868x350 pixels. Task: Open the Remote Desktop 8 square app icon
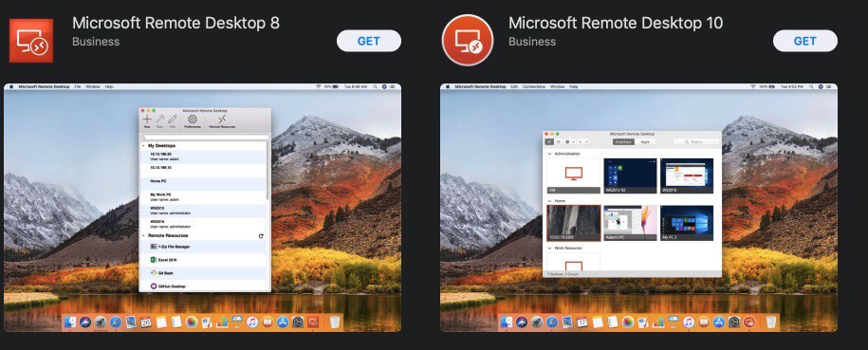(x=31, y=41)
